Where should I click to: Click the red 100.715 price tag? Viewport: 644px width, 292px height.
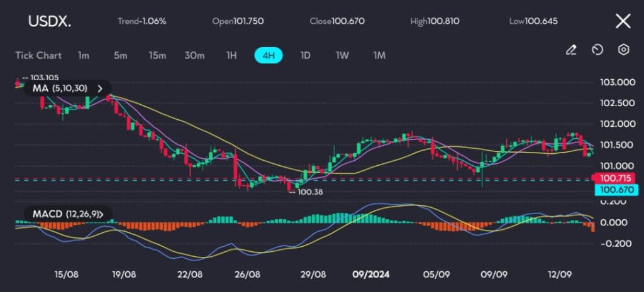(x=616, y=179)
